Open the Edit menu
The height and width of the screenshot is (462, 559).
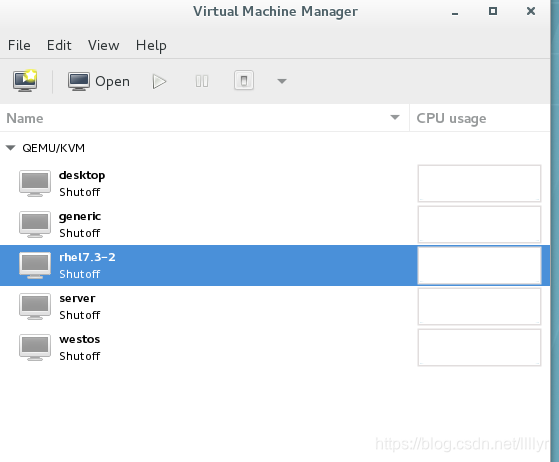[x=59, y=45]
